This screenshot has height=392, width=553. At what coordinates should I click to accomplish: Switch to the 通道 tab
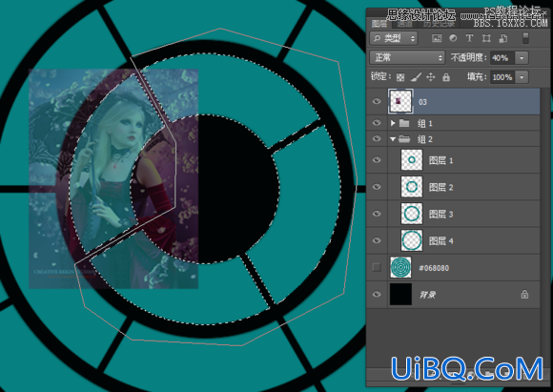click(x=404, y=24)
